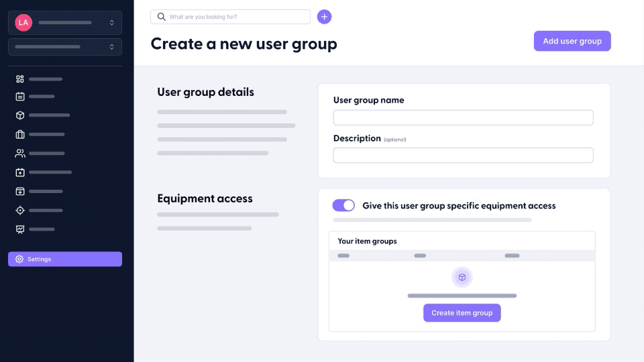Click the search magnifier icon
The width and height of the screenshot is (644, 362).
point(162,17)
